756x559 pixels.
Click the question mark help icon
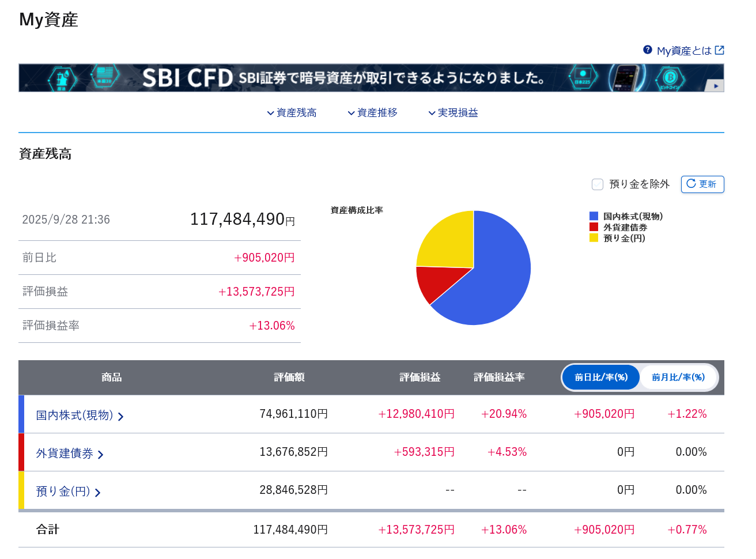pyautogui.click(x=648, y=50)
